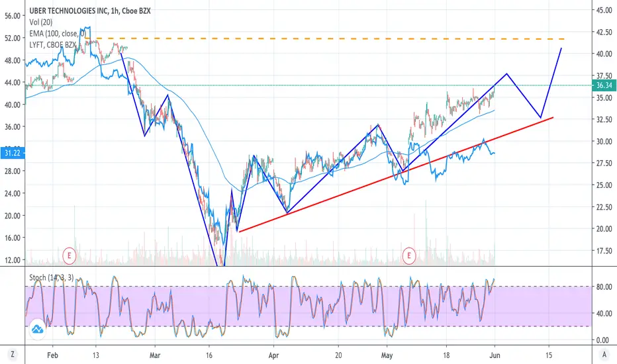Select the 'EMA (100, close, 0)' indicator label

pyautogui.click(x=58, y=34)
